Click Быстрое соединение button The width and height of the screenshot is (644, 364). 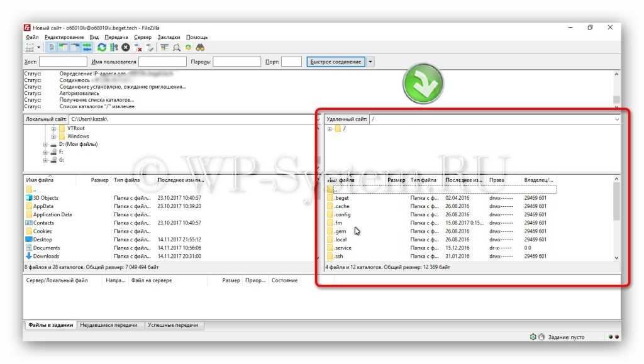click(335, 62)
